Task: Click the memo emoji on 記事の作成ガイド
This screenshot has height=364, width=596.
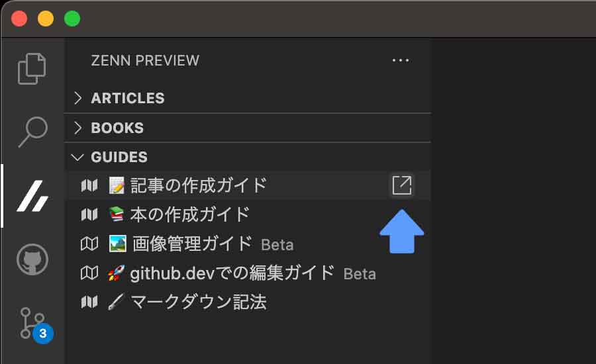Action: click(x=117, y=185)
